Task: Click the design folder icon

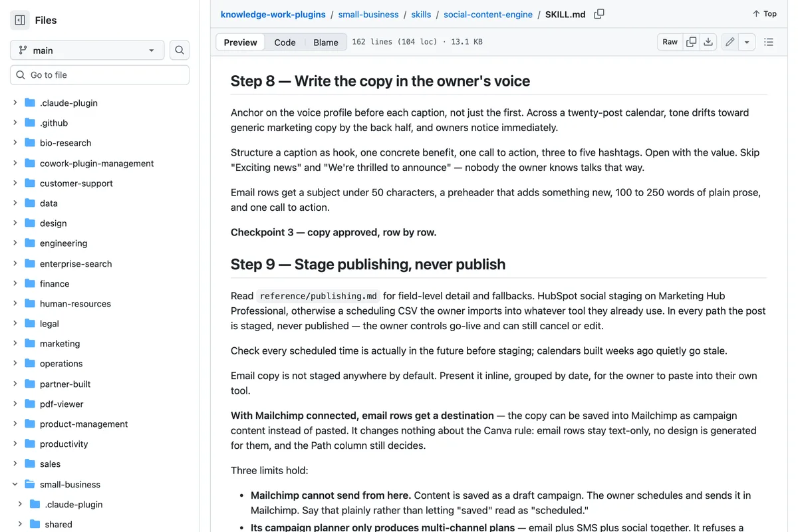Action: [x=30, y=223]
